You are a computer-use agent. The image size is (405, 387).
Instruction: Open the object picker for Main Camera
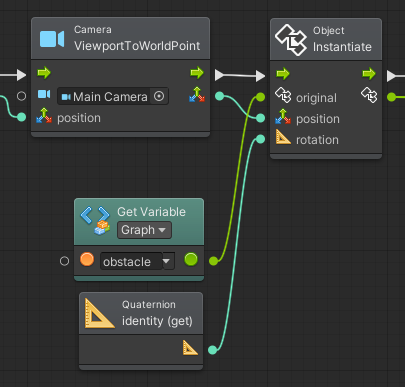[159, 96]
